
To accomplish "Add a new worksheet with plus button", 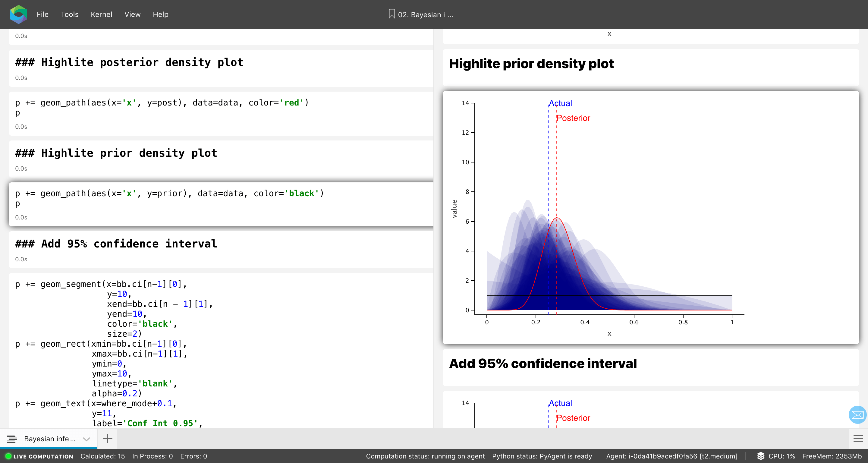I will (108, 438).
